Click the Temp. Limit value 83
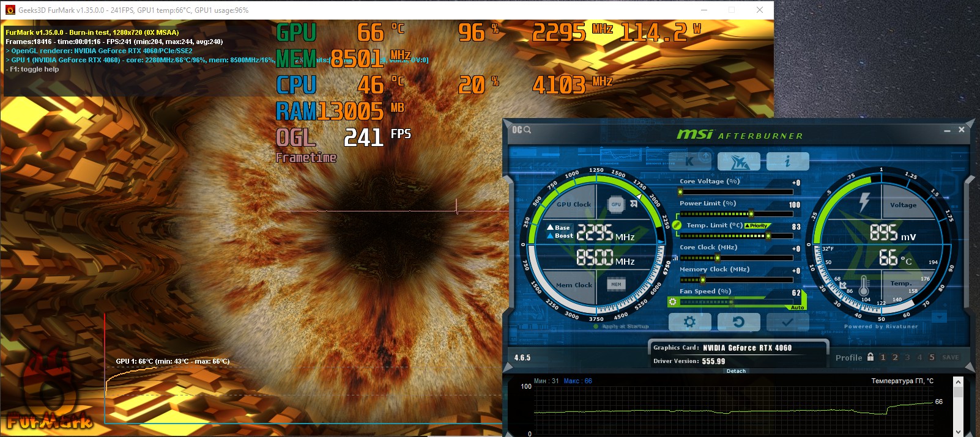The width and height of the screenshot is (980, 437). pos(796,227)
